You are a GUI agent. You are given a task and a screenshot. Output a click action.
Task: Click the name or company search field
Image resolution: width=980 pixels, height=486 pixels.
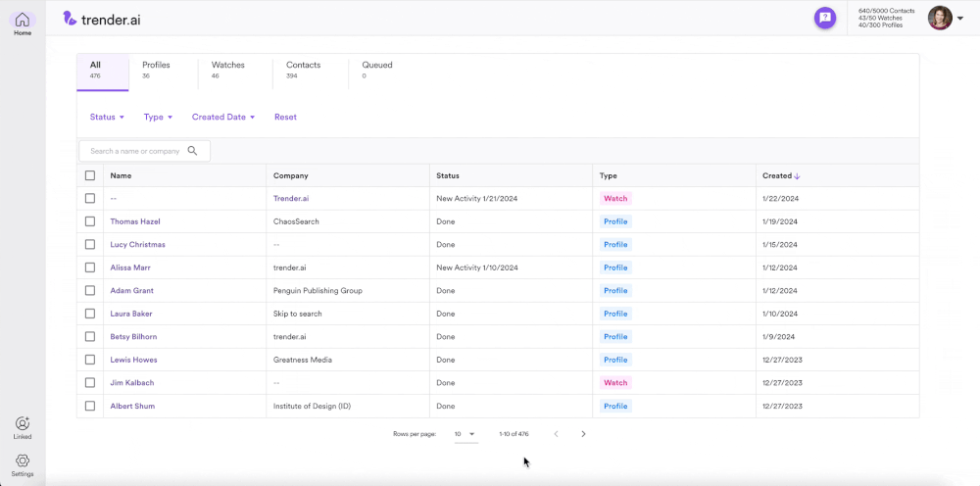point(144,151)
